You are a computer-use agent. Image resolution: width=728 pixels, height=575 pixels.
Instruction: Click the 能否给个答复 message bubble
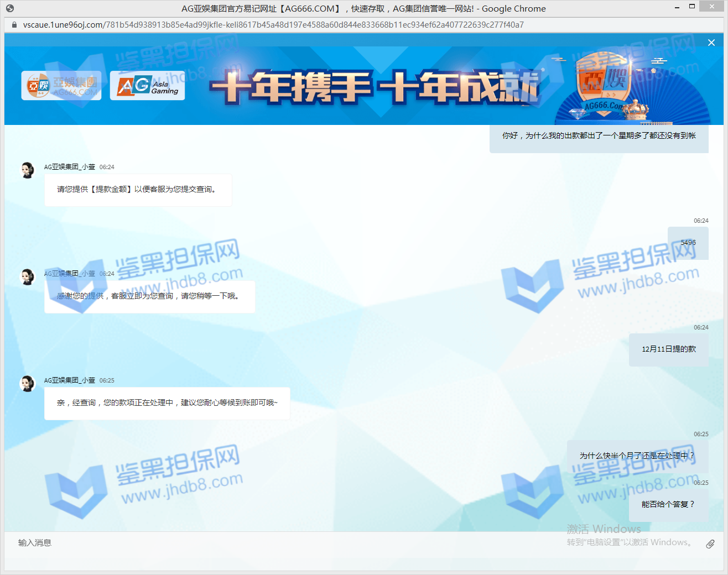668,504
